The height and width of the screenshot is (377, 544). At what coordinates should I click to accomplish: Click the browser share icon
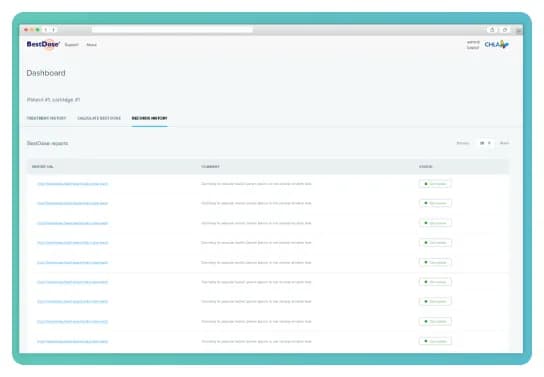coord(492,30)
